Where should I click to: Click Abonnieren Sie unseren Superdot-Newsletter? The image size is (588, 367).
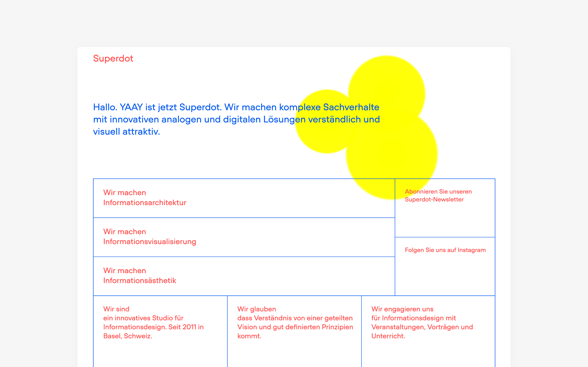click(438, 195)
